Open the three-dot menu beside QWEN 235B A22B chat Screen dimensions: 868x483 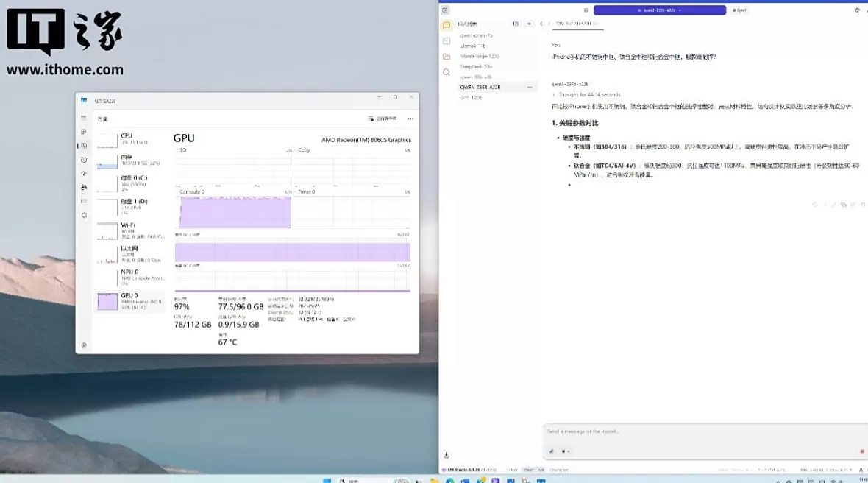530,87
